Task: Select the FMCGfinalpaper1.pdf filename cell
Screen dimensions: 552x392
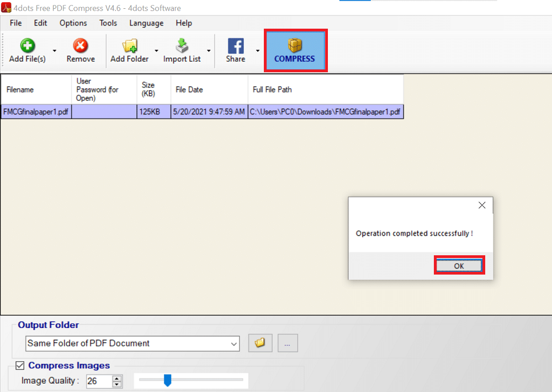Action: [x=36, y=112]
